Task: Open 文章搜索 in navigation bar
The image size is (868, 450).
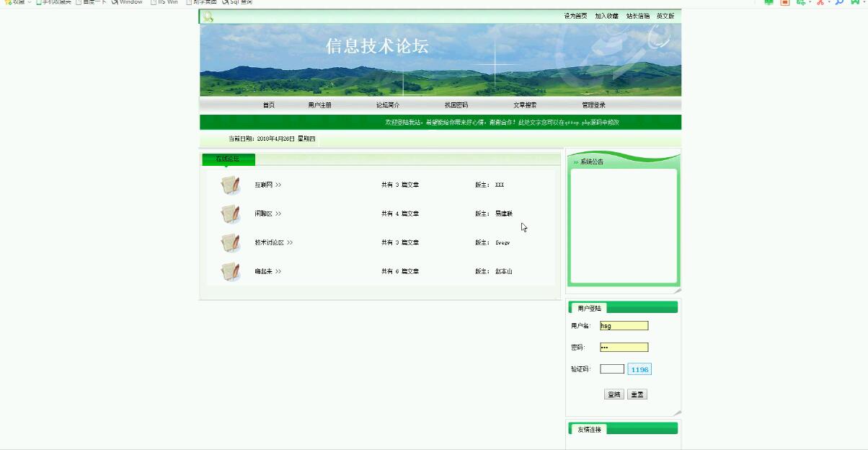Action: (525, 105)
